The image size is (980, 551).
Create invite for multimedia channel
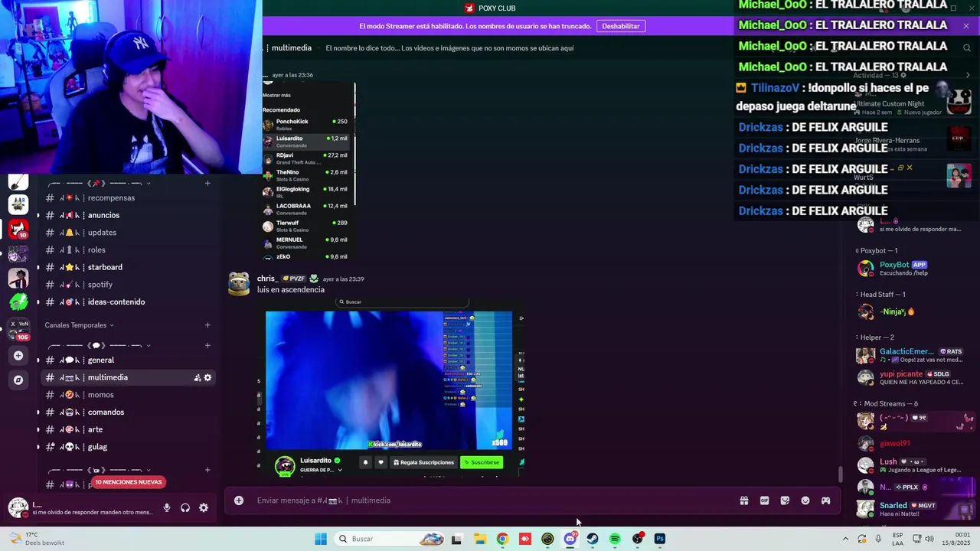click(x=198, y=377)
